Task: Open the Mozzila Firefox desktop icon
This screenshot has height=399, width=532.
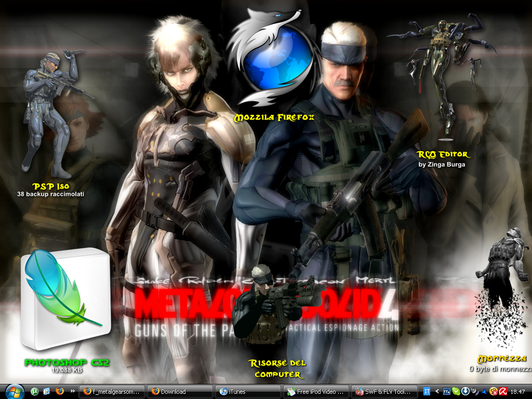Action: click(x=273, y=58)
